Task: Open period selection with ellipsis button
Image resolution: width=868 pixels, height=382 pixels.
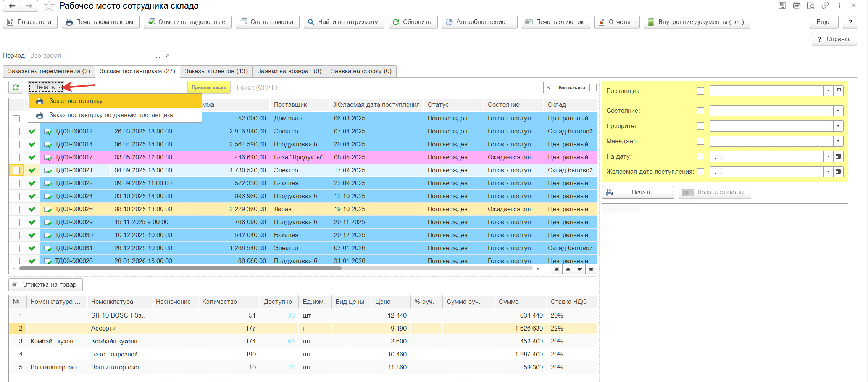Action: pyautogui.click(x=158, y=55)
